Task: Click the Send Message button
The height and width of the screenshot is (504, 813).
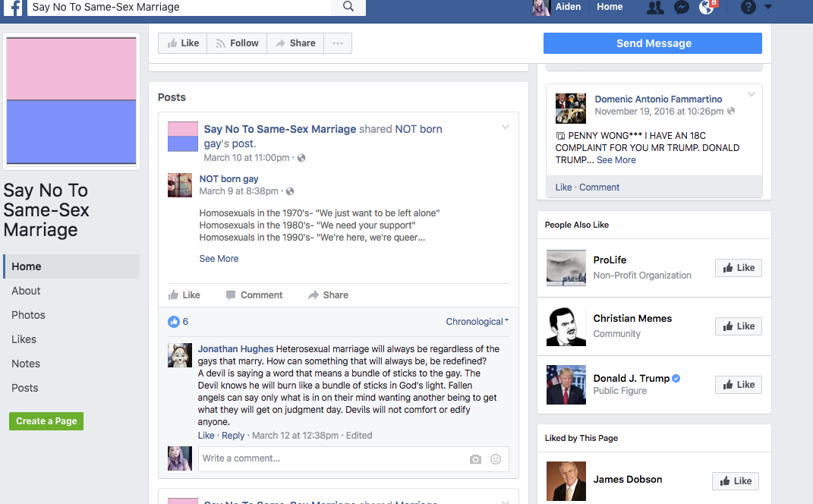Action: click(x=653, y=43)
